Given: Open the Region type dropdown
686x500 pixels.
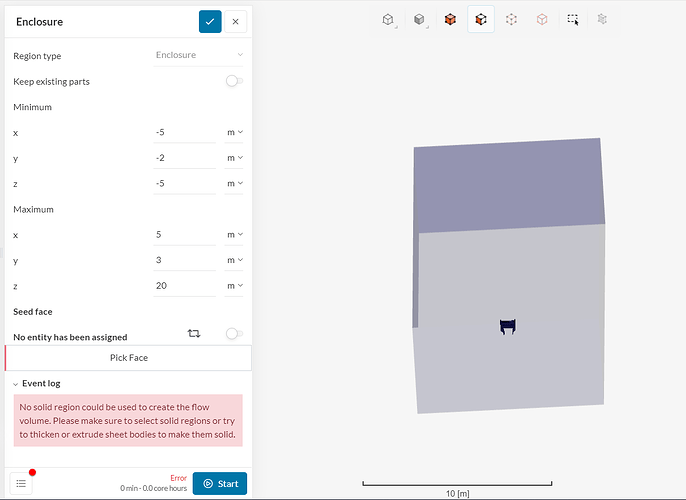Looking at the screenshot, I should (x=198, y=55).
